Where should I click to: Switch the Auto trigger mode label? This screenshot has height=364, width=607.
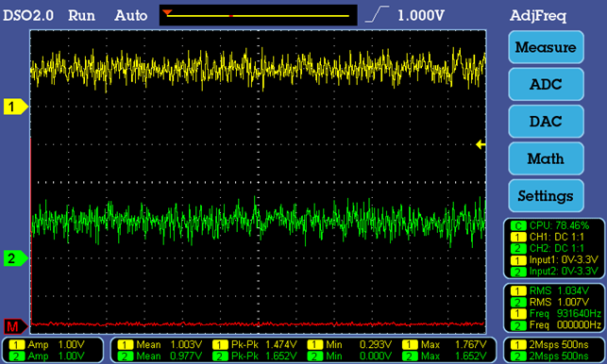tap(131, 15)
